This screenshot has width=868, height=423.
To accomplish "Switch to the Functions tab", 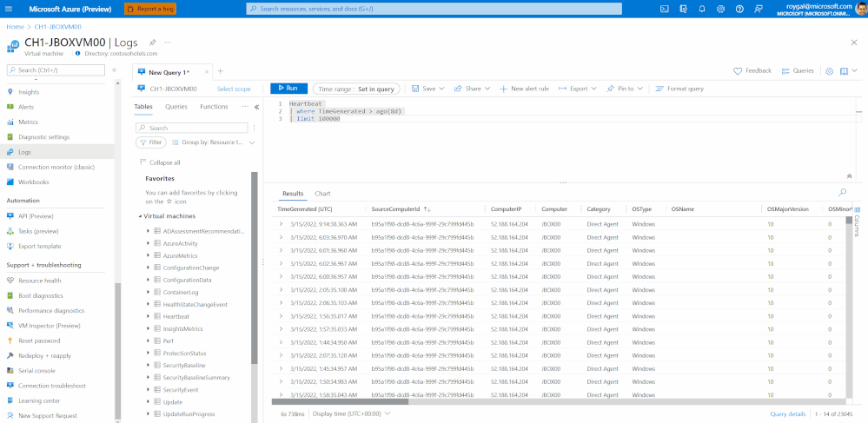I will tap(214, 107).
